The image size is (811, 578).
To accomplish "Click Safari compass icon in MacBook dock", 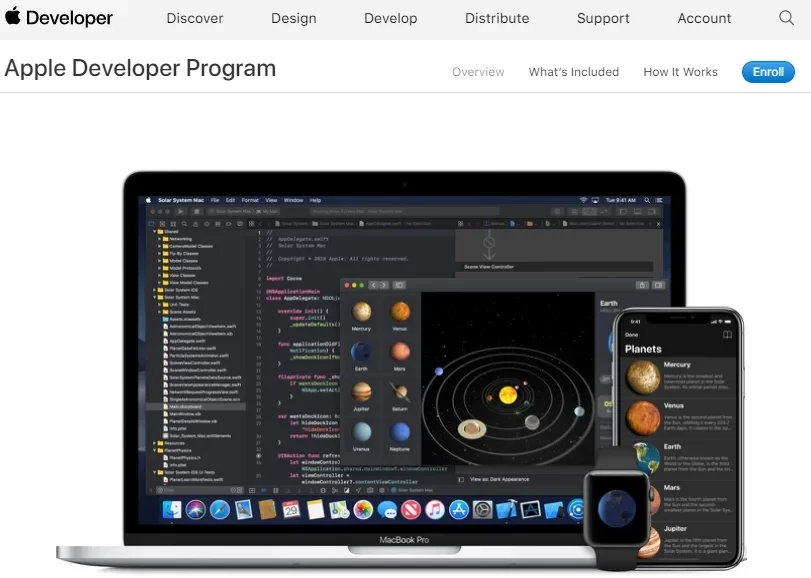I will [219, 510].
